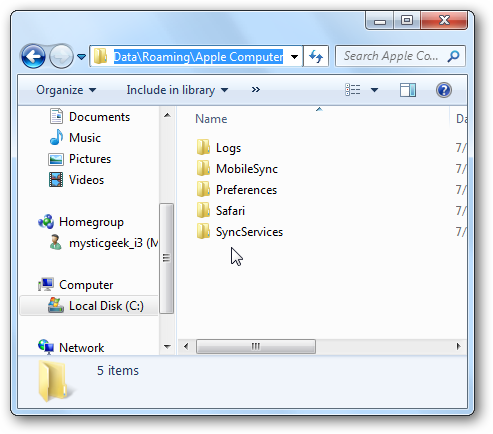Click the greyed-out Forward arrow button

[x=61, y=57]
